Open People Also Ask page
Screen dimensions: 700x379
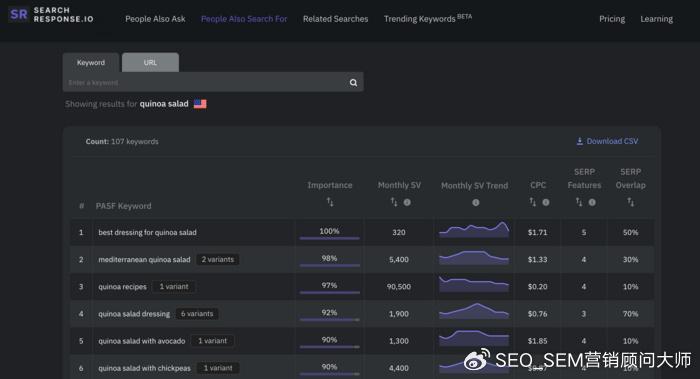(x=155, y=19)
